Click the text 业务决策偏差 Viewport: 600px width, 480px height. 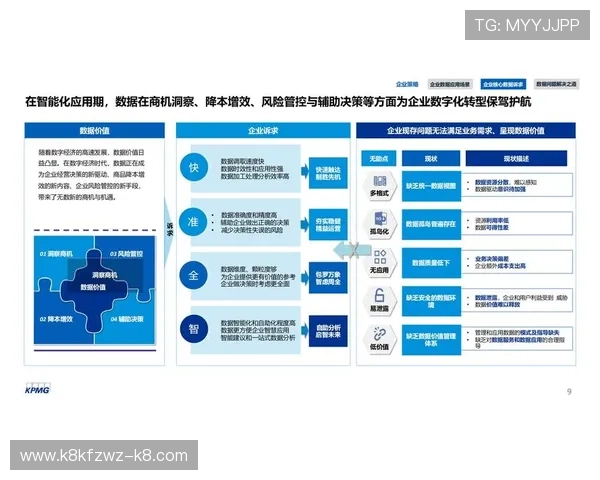point(492,259)
